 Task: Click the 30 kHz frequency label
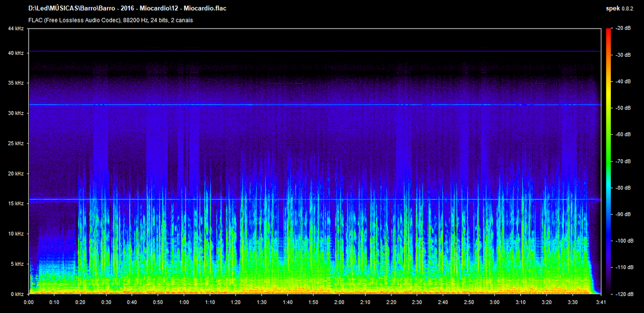click(x=16, y=113)
